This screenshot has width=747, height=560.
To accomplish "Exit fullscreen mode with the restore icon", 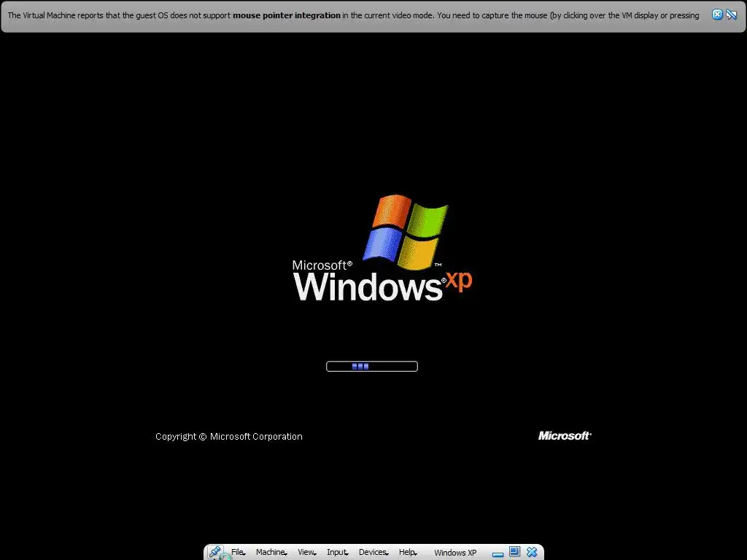I will [x=514, y=552].
